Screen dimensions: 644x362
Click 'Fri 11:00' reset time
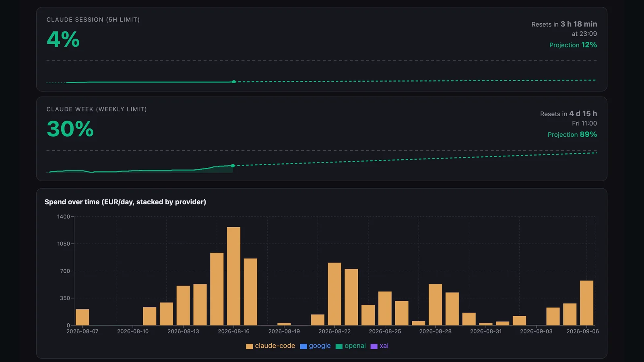click(x=584, y=123)
